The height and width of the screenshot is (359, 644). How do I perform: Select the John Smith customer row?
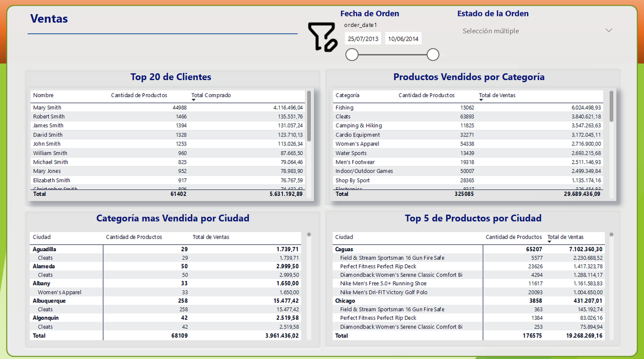tap(168, 143)
